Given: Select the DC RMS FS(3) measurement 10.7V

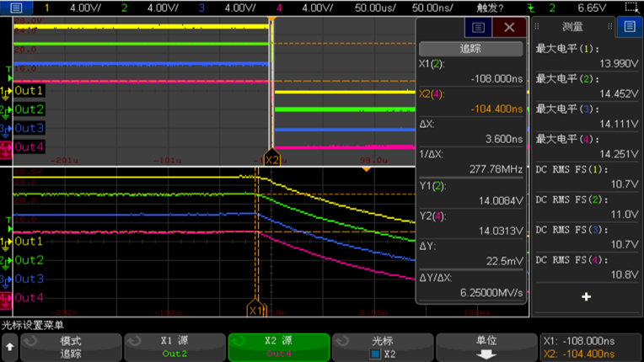Looking at the screenshot, I should coord(587,237).
